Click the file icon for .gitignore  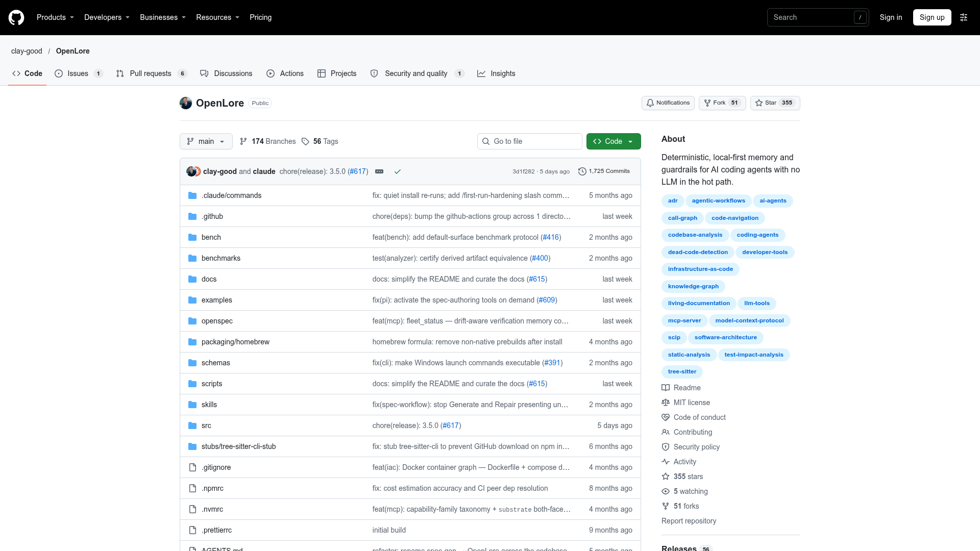192,467
